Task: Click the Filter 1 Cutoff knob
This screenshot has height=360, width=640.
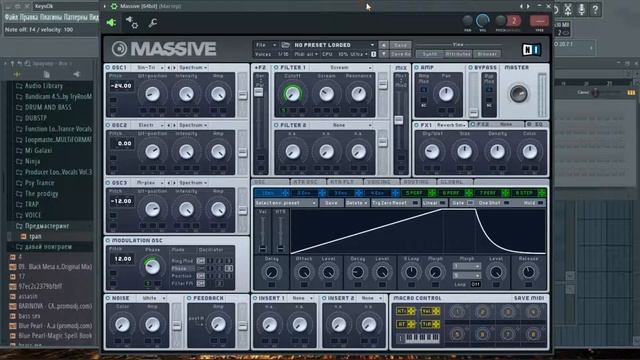Action: (292, 94)
